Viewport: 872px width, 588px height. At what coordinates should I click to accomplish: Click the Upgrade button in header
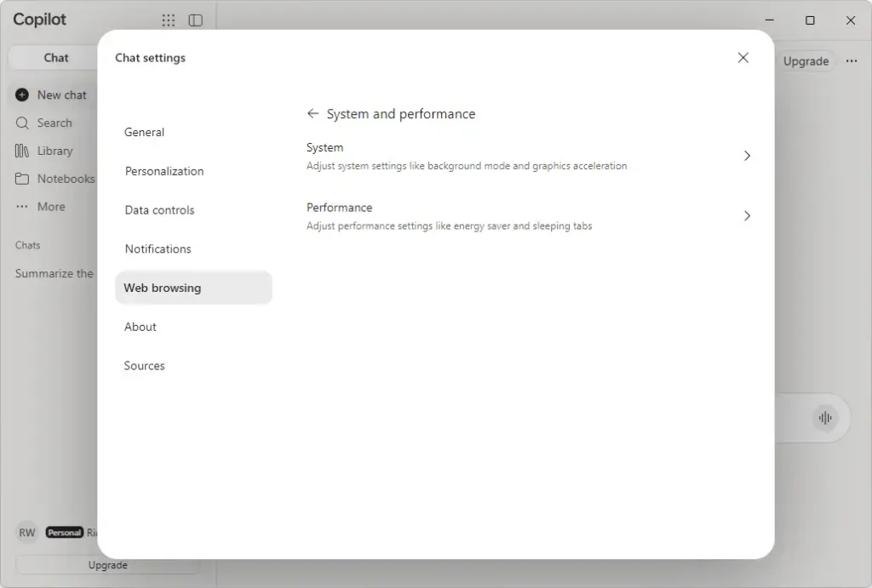(806, 61)
